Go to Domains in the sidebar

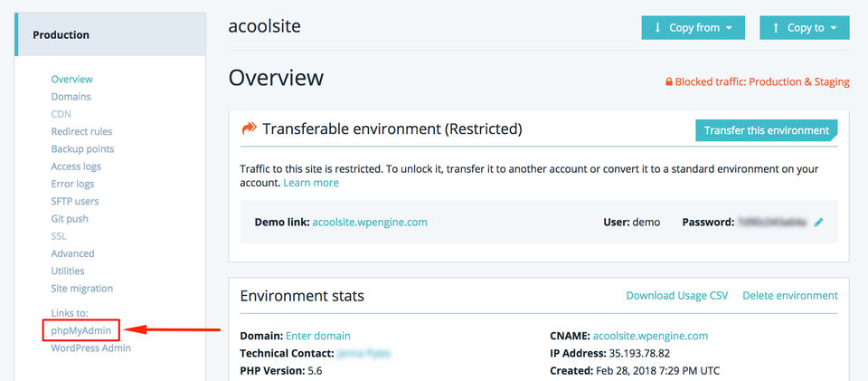(71, 96)
